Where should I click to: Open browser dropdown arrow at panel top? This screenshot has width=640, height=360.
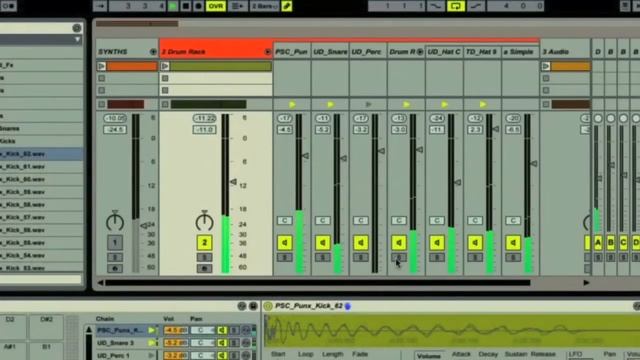tap(77, 40)
